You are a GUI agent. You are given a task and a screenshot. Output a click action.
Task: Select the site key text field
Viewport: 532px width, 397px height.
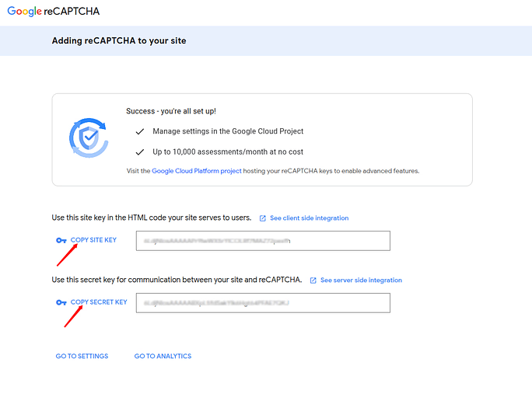(263, 241)
